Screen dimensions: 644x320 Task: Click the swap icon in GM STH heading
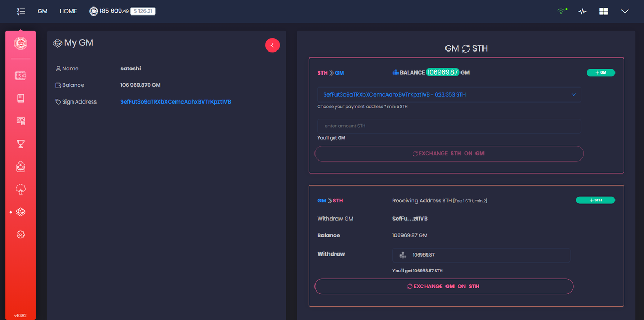click(x=466, y=48)
